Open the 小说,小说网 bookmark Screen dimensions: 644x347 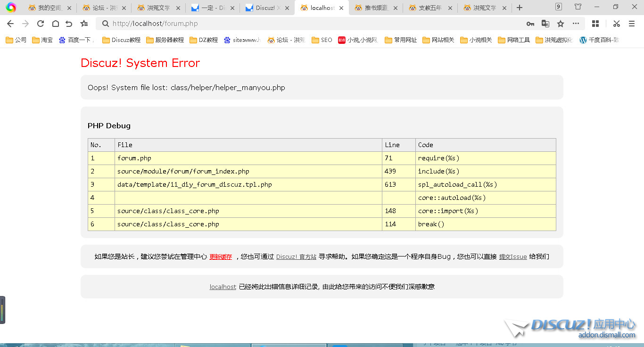pos(358,40)
